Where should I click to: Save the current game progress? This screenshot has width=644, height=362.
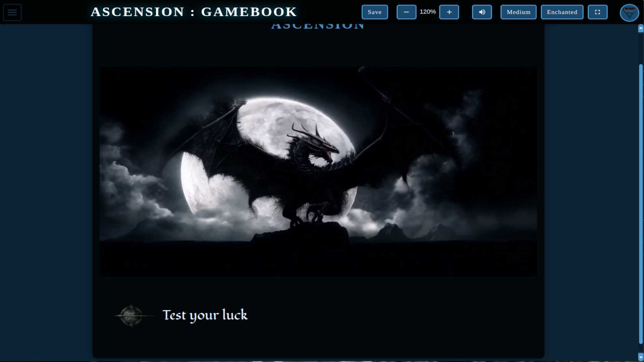[x=375, y=12]
